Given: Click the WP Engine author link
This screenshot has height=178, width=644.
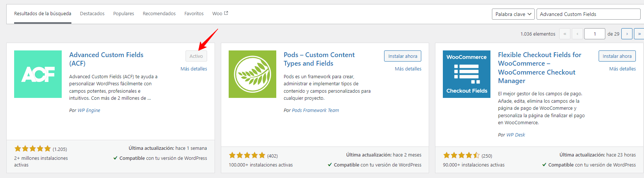Looking at the screenshot, I should (89, 111).
